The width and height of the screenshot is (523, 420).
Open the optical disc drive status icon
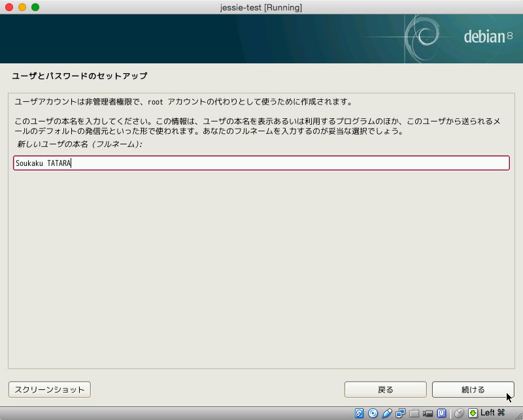click(373, 413)
